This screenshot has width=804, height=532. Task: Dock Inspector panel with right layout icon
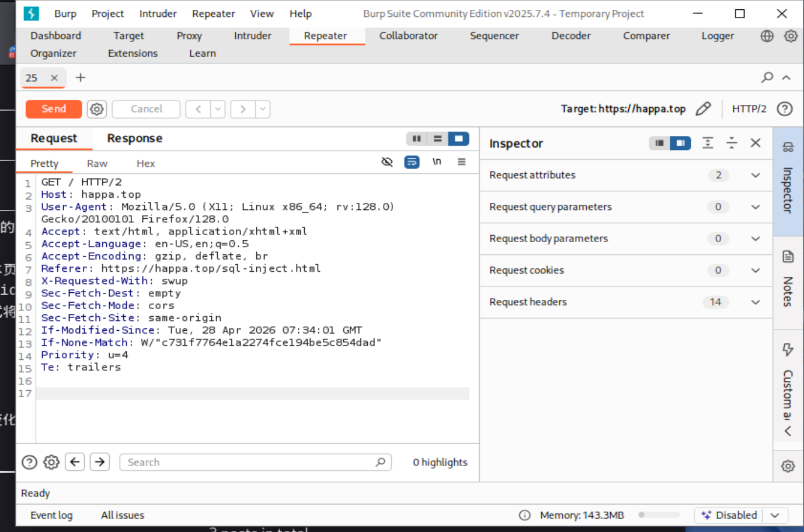point(680,143)
